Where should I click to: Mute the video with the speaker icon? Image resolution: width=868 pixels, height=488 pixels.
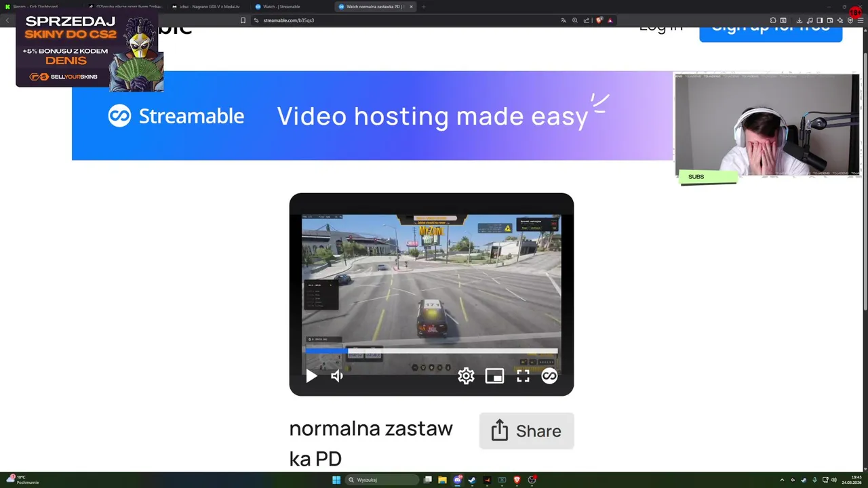coord(337,375)
